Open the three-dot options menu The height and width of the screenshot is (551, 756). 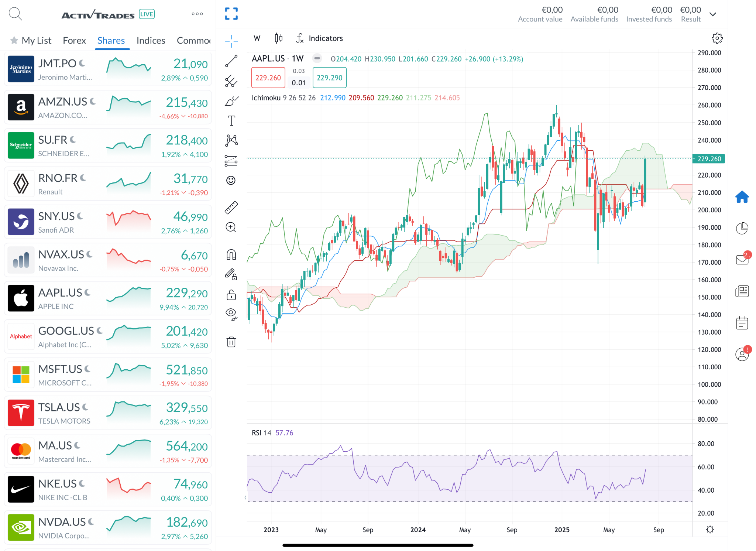(197, 14)
